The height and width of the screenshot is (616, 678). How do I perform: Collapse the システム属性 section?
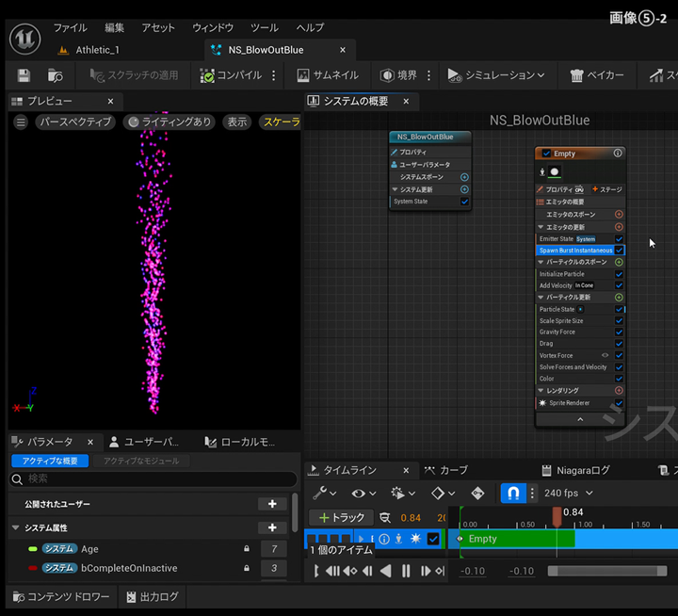[x=16, y=527]
